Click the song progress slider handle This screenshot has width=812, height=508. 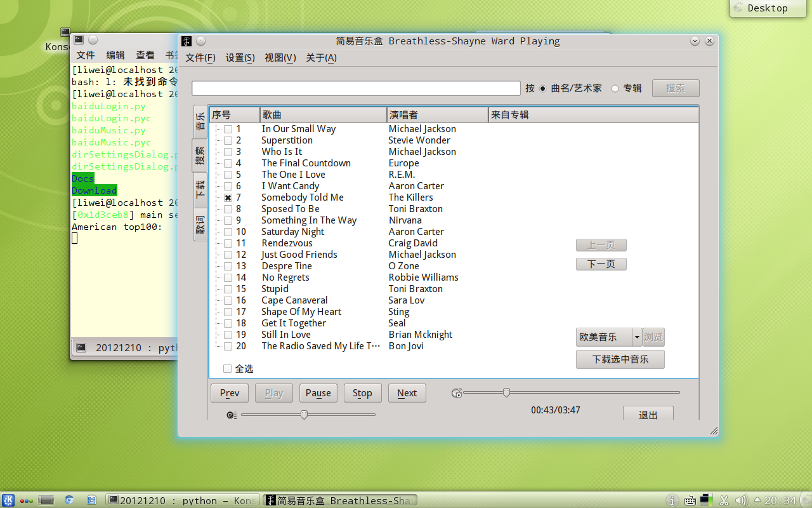506,392
